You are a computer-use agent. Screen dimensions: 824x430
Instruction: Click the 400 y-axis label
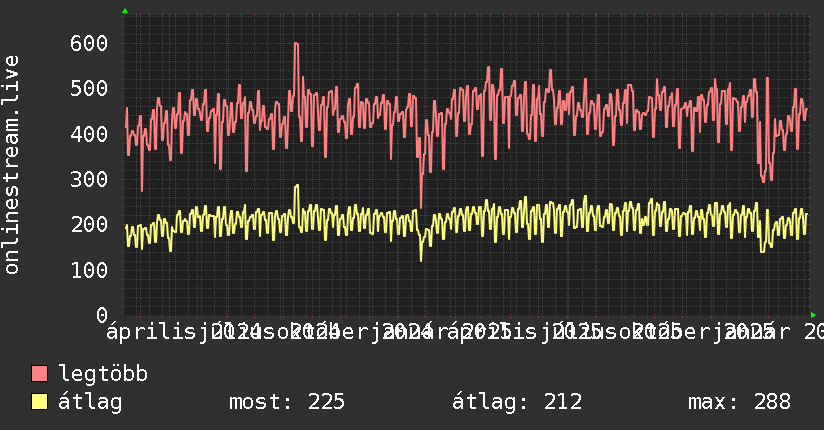tap(89, 134)
